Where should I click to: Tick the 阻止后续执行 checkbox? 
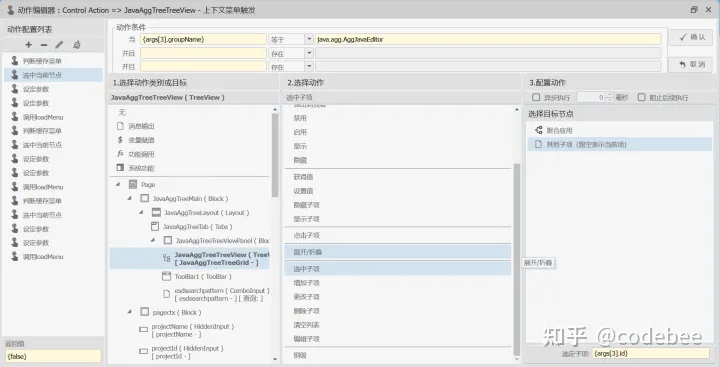pyautogui.click(x=641, y=97)
